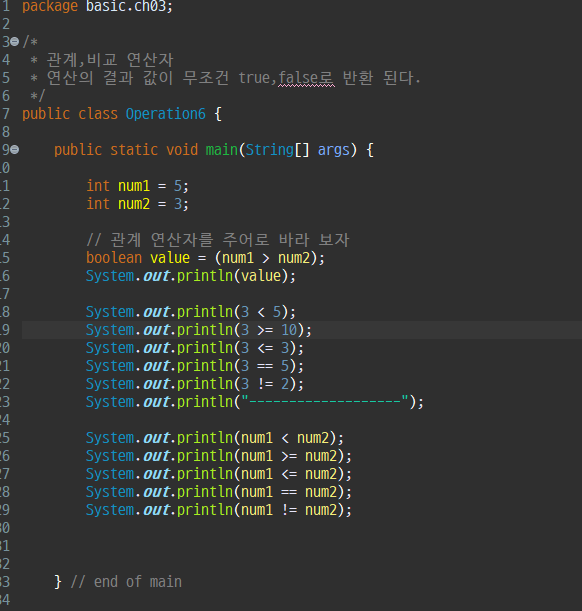Click the dashed-string println statement

(255, 402)
